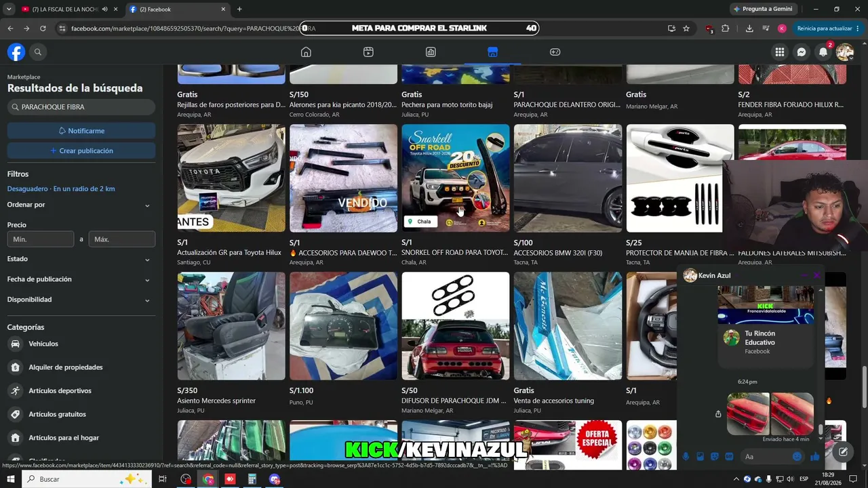Open the BMW 320I accessories listing photo
This screenshot has width=868, height=488.
(x=568, y=178)
